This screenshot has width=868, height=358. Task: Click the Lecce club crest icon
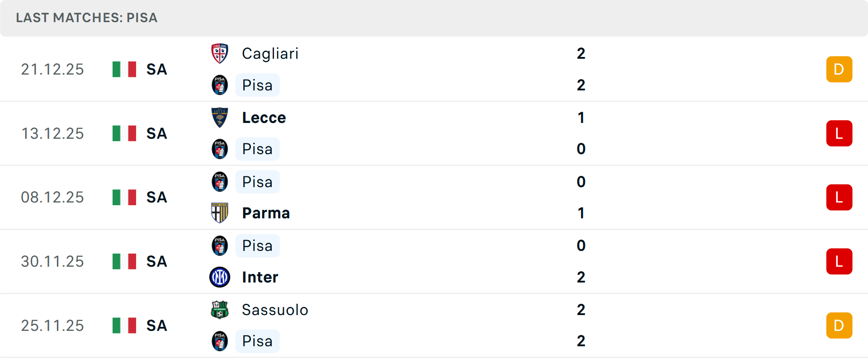point(220,118)
